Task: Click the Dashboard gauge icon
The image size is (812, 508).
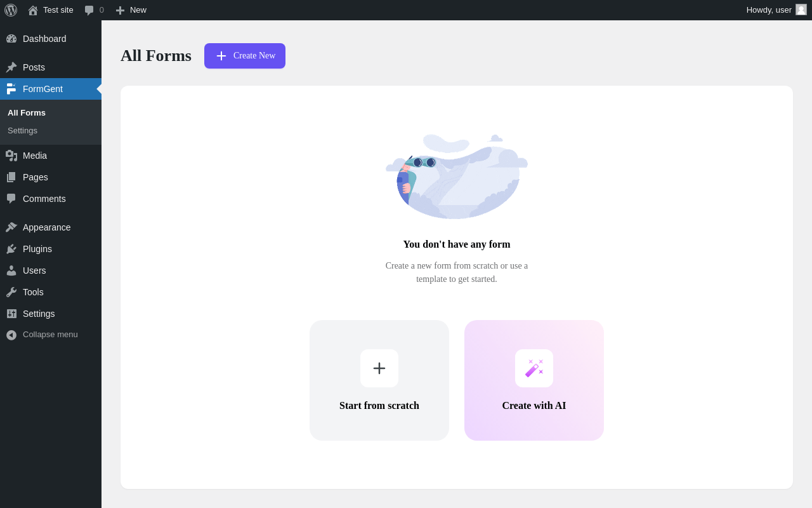Action: (x=11, y=39)
